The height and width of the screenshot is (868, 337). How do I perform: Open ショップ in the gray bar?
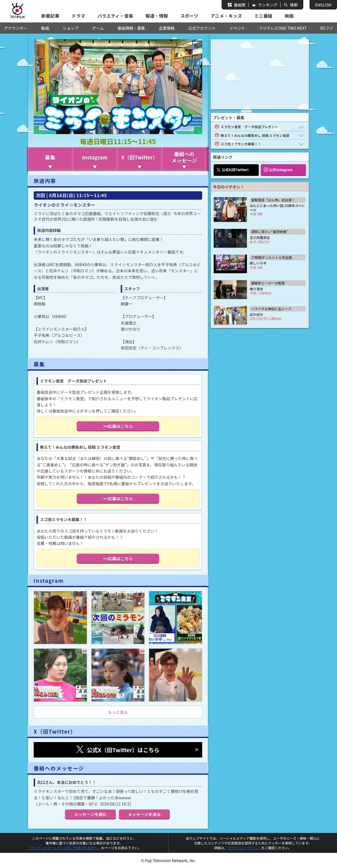pos(70,28)
